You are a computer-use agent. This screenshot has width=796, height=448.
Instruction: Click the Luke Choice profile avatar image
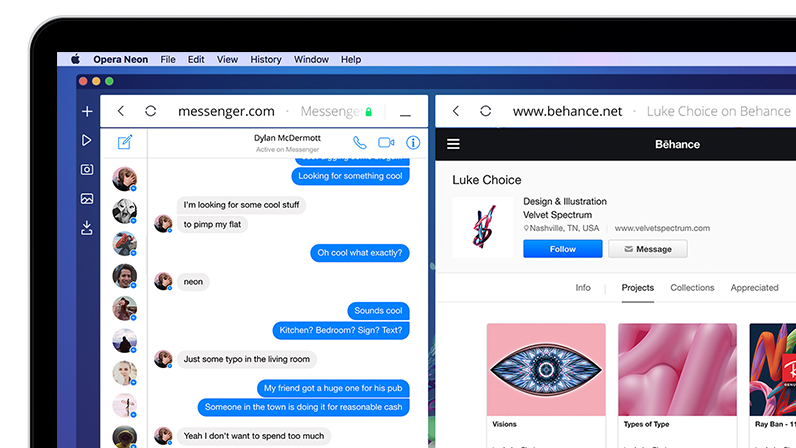(x=482, y=227)
